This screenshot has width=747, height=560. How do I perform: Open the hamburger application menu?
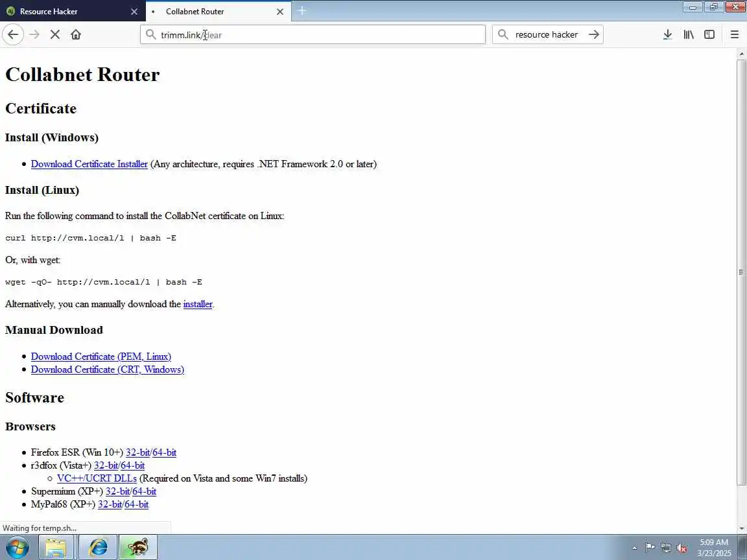click(734, 34)
